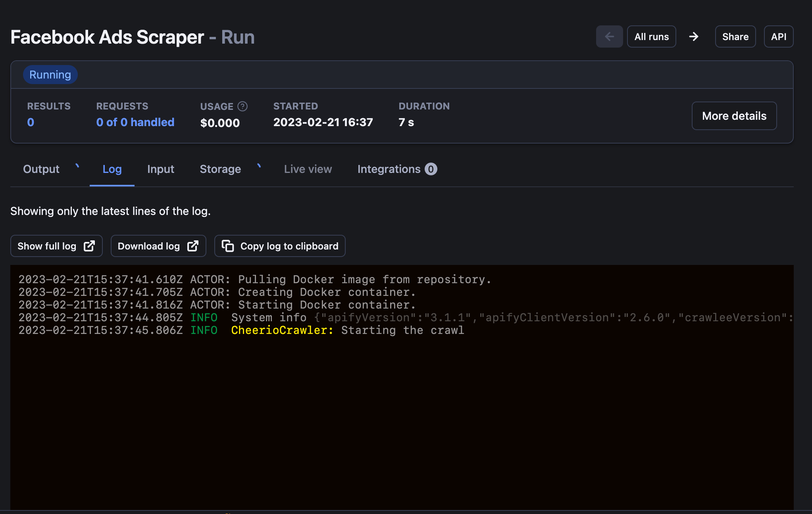812x514 pixels.
Task: Click Show full log
Action: coord(56,246)
